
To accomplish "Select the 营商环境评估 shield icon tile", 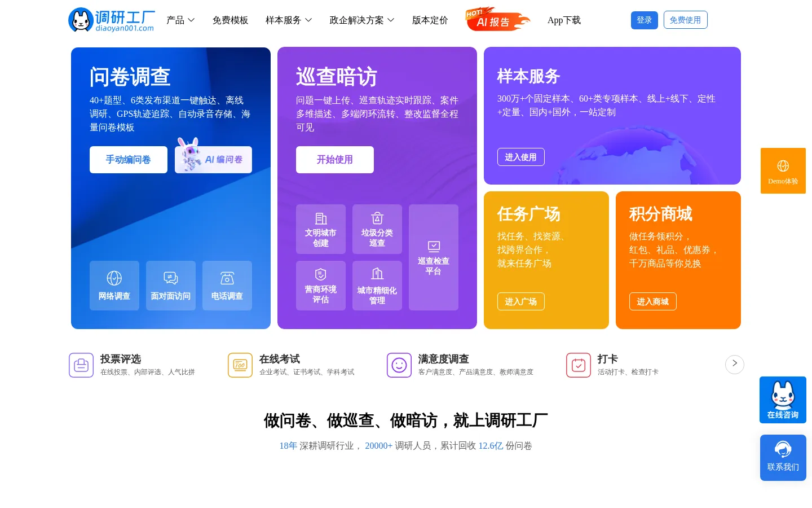I will 321,286.
